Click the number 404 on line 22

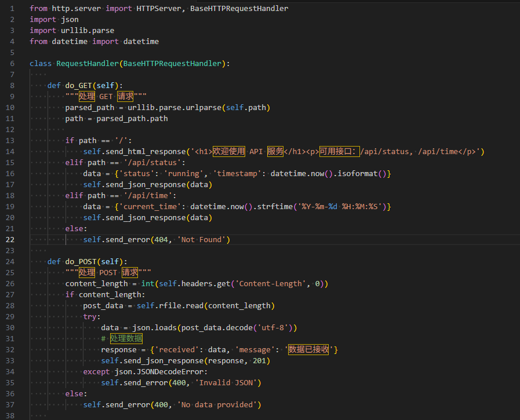coord(161,240)
